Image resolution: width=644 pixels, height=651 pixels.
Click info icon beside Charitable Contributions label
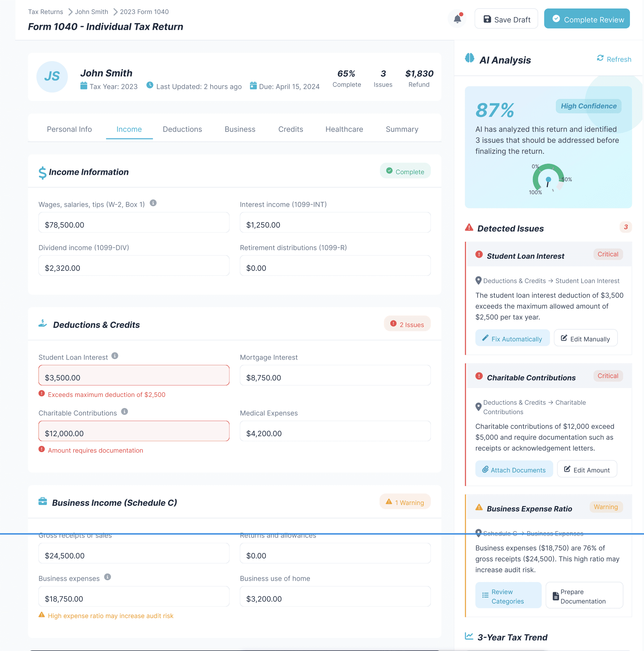point(125,412)
